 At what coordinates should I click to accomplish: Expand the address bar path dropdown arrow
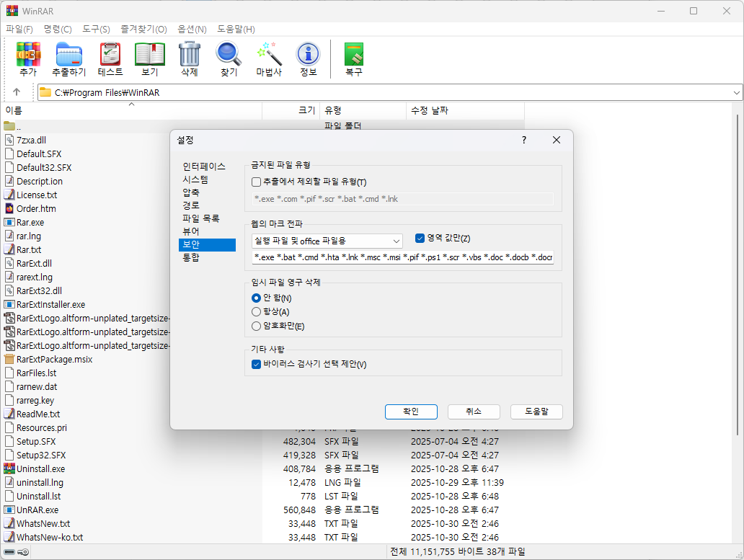pyautogui.click(x=736, y=92)
